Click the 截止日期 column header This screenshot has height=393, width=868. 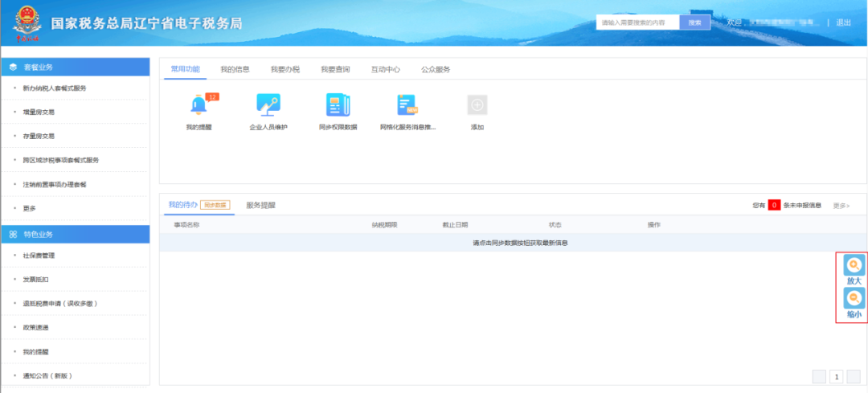pos(455,225)
